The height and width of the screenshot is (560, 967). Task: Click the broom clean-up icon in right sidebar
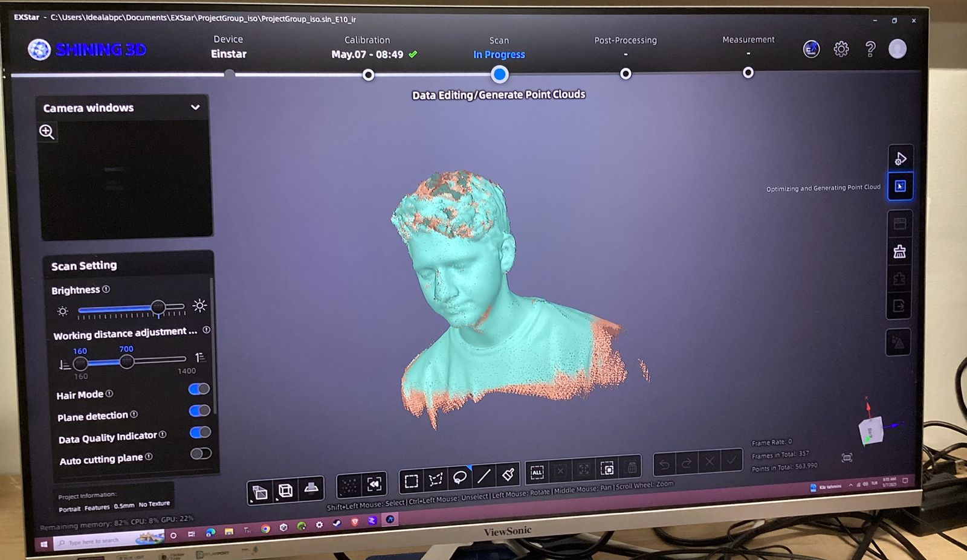click(x=899, y=251)
